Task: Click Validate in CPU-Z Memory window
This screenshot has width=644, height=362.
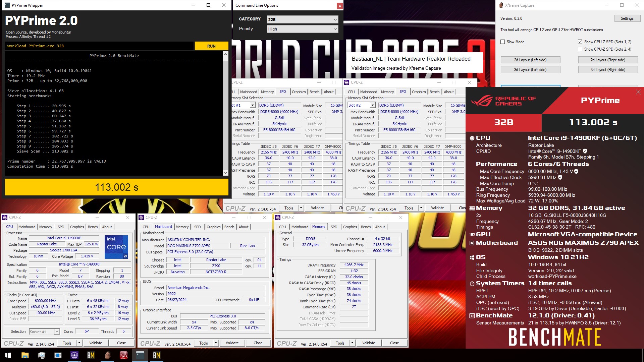Action: [x=369, y=343]
